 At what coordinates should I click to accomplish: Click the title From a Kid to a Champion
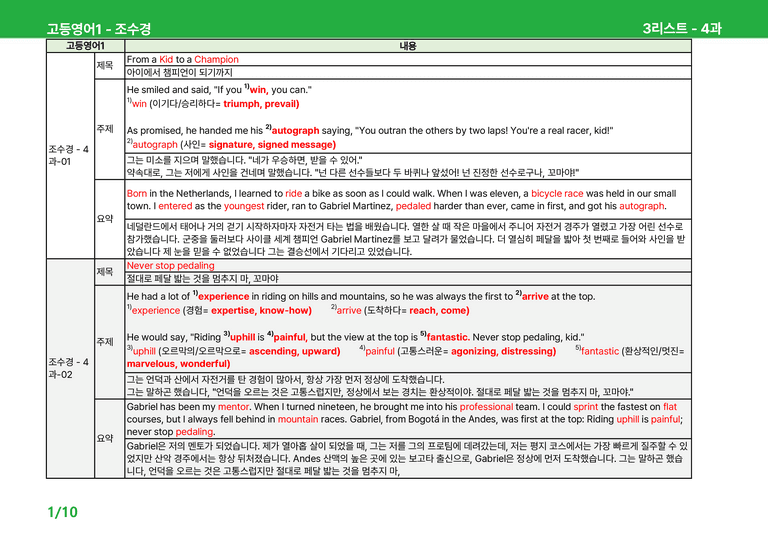[183, 59]
